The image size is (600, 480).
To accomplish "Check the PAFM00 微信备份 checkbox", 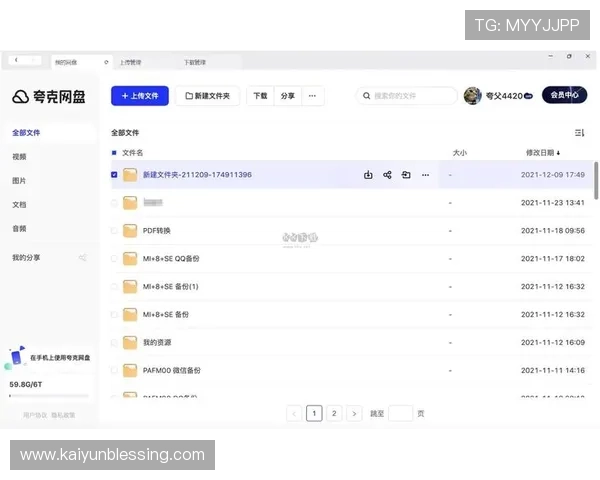I will pyautogui.click(x=114, y=370).
